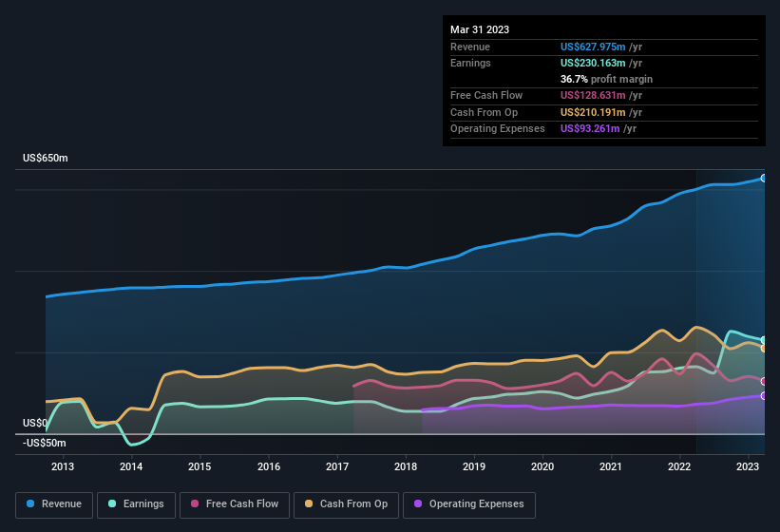Click the Mar 31 2023 tooltip date
This screenshot has width=780, height=532.
(x=480, y=29)
